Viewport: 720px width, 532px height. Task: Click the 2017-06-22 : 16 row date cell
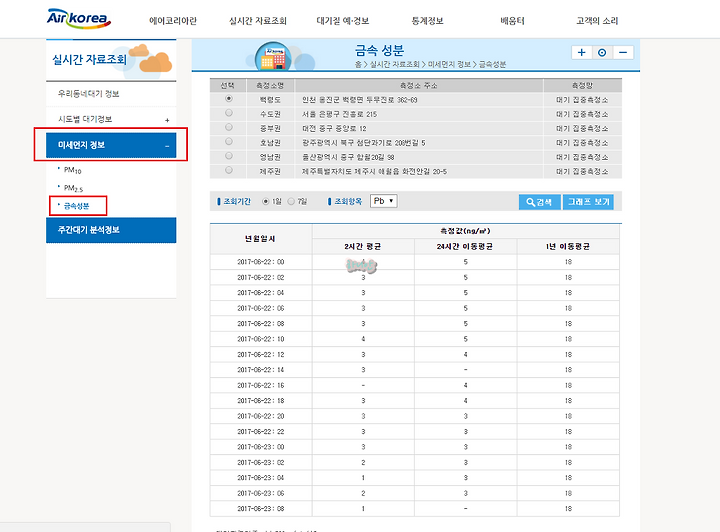261,385
